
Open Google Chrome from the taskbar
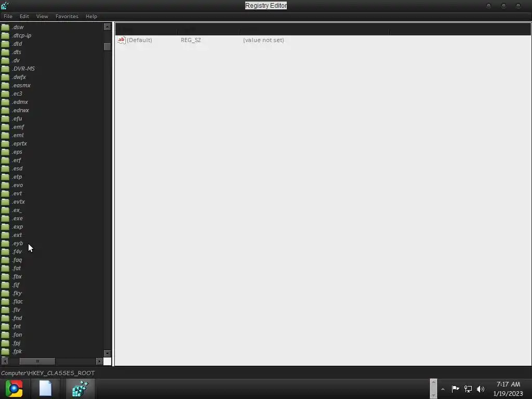(x=14, y=389)
